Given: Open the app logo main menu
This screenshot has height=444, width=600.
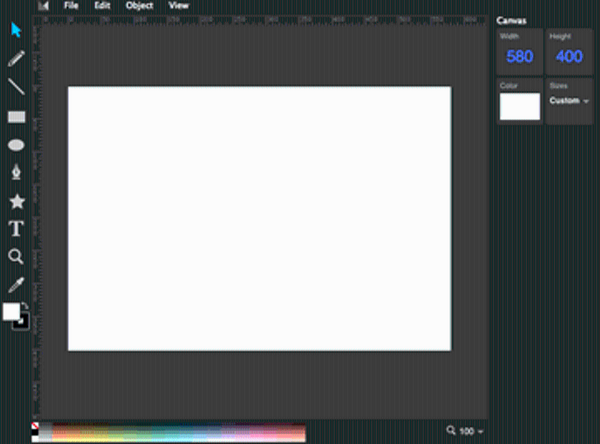Looking at the screenshot, I should click(x=43, y=5).
